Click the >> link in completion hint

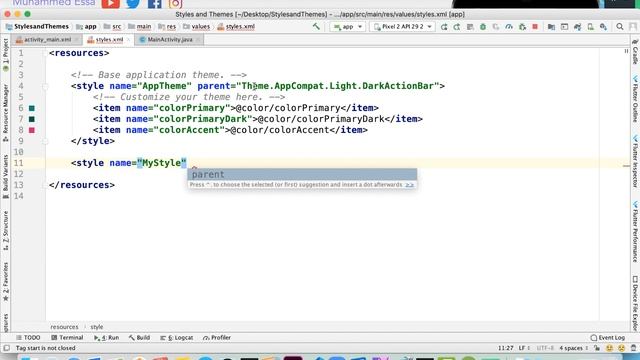click(409, 185)
